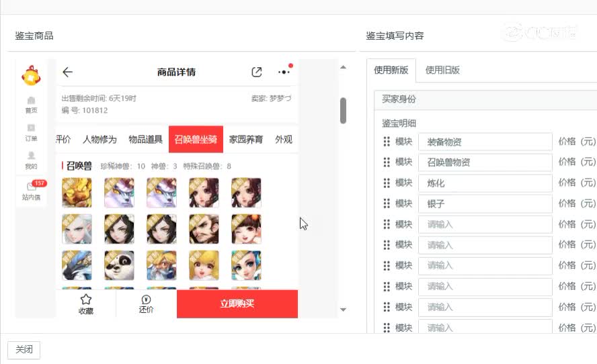This screenshot has width=597, height=364.
Task: Open the three-dot more menu
Action: click(284, 72)
